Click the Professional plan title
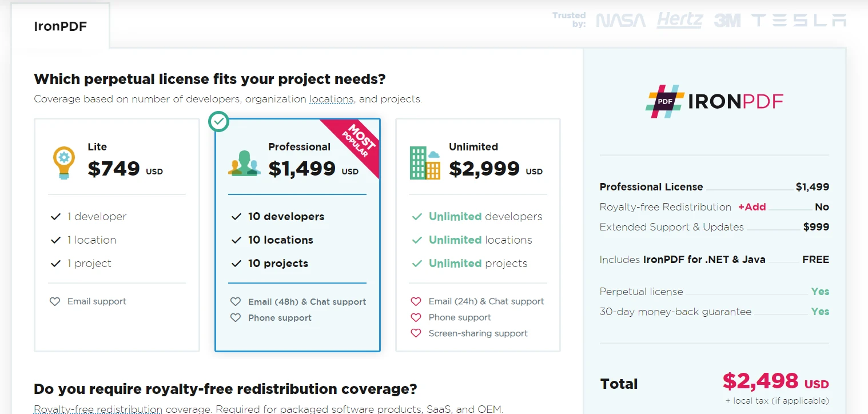 point(300,147)
